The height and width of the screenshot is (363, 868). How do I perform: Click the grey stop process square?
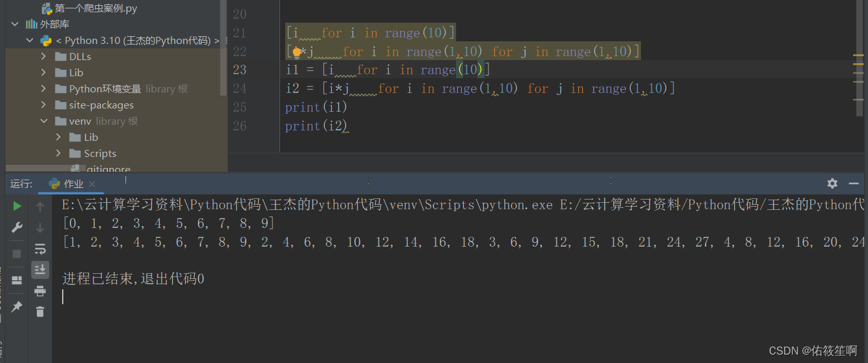17,254
